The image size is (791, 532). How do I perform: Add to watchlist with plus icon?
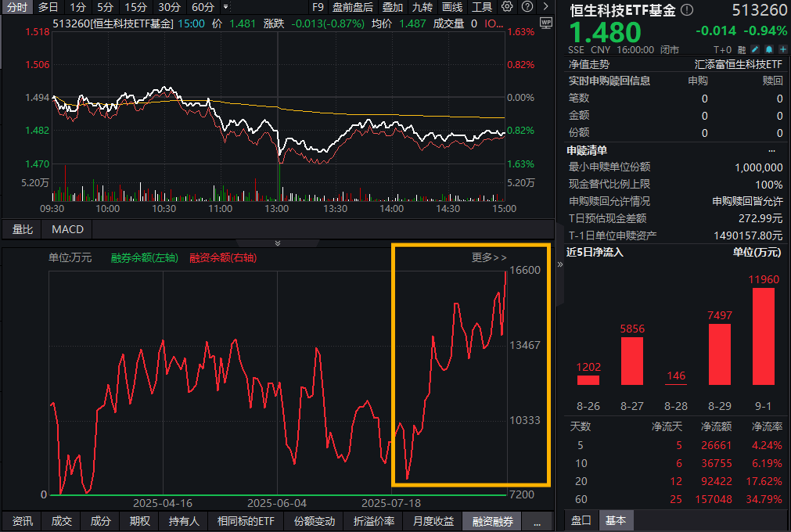[x=781, y=49]
